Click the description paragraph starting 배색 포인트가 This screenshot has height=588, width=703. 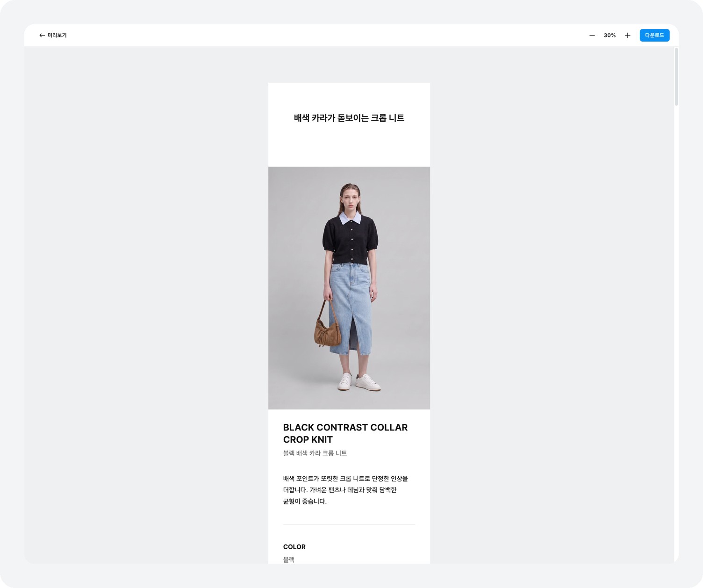pos(345,490)
